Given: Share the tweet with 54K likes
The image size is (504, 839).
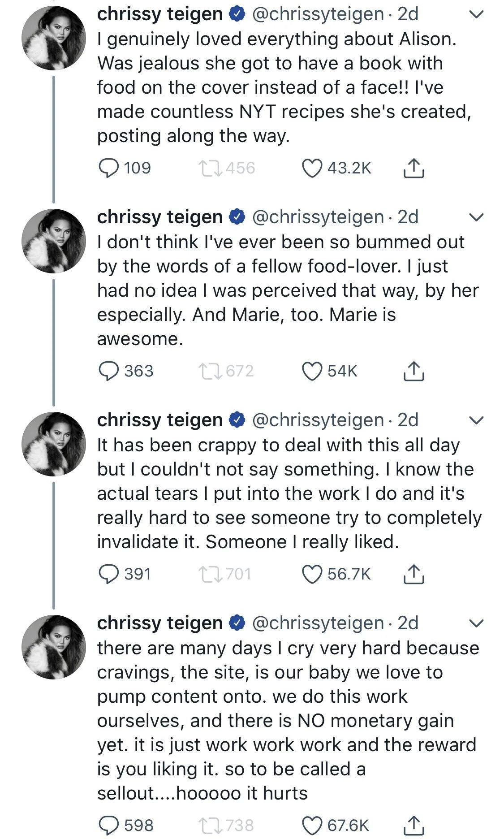Looking at the screenshot, I should coord(414,371).
